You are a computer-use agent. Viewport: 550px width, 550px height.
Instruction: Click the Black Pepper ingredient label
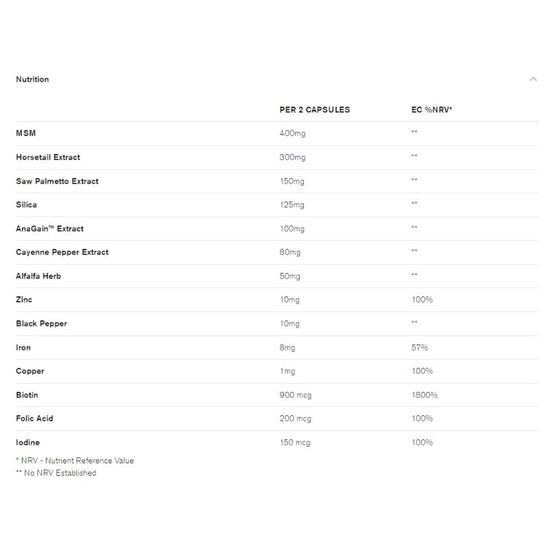41,324
